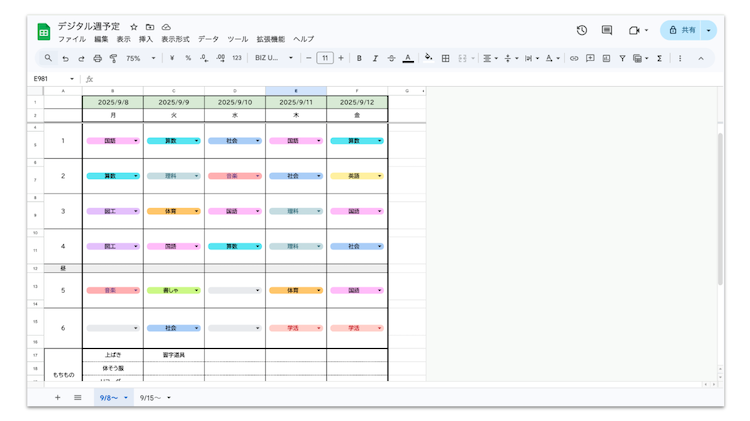
Task: Click the undo icon in toolbar
Action: tap(65, 59)
